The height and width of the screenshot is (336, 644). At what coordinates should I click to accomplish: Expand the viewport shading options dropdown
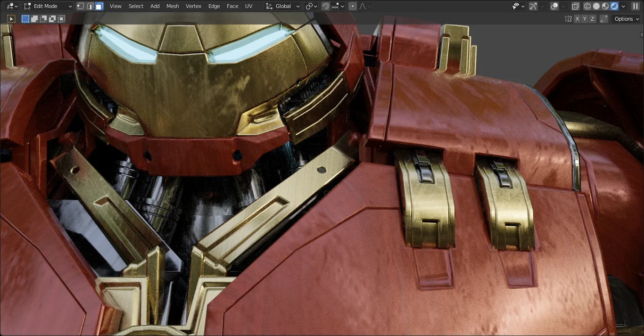[623, 6]
